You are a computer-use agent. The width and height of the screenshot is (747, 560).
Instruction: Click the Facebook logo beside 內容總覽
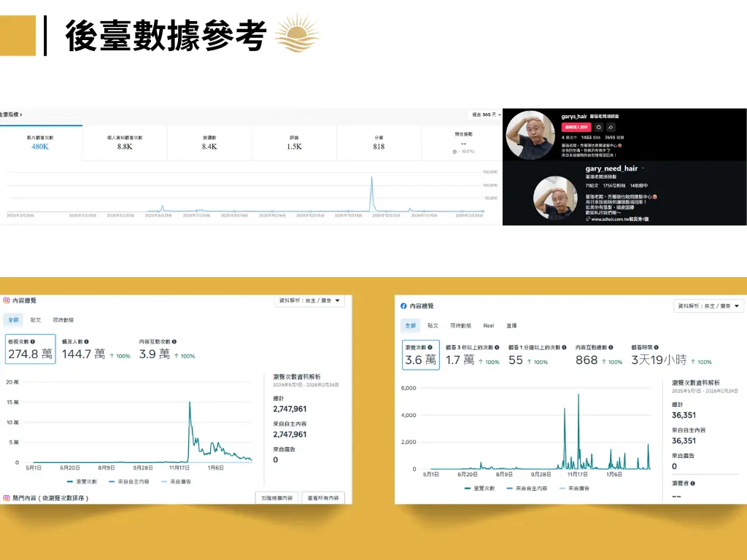tap(403, 306)
